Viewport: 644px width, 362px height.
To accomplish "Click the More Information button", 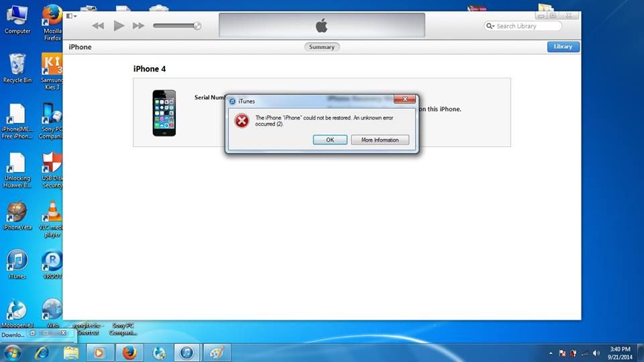I will tap(380, 140).
